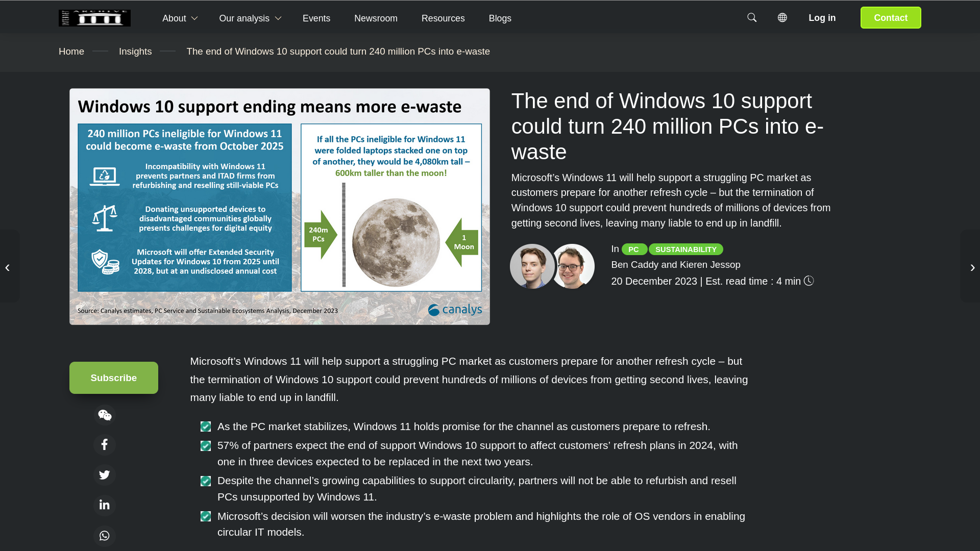The width and height of the screenshot is (980, 551).
Task: Share article on Facebook icon
Action: [105, 445]
